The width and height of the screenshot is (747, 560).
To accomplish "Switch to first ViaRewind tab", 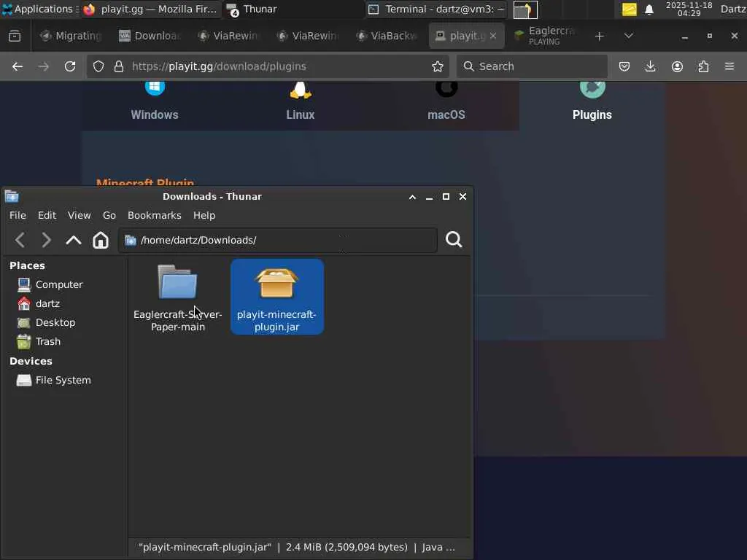I will tap(228, 36).
